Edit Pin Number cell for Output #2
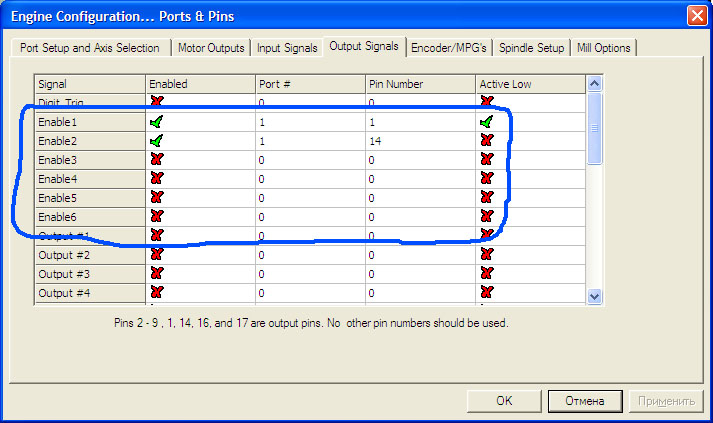This screenshot has width=713, height=423. (421, 255)
